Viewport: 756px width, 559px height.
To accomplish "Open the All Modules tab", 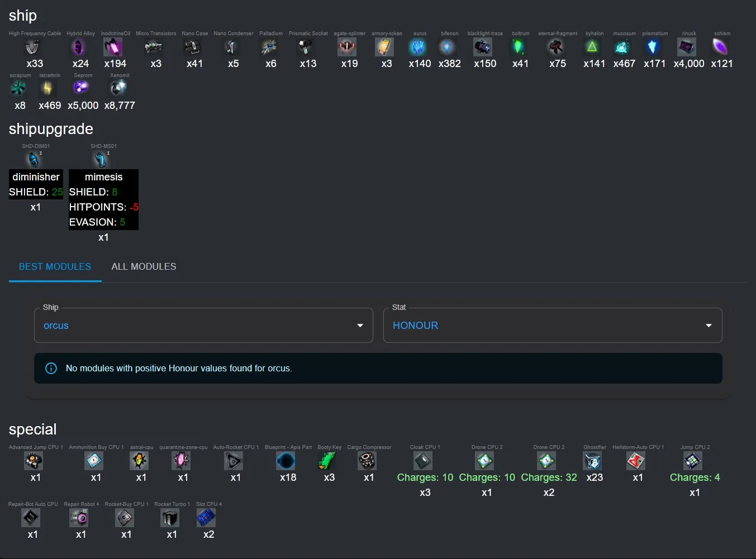I will 144,267.
